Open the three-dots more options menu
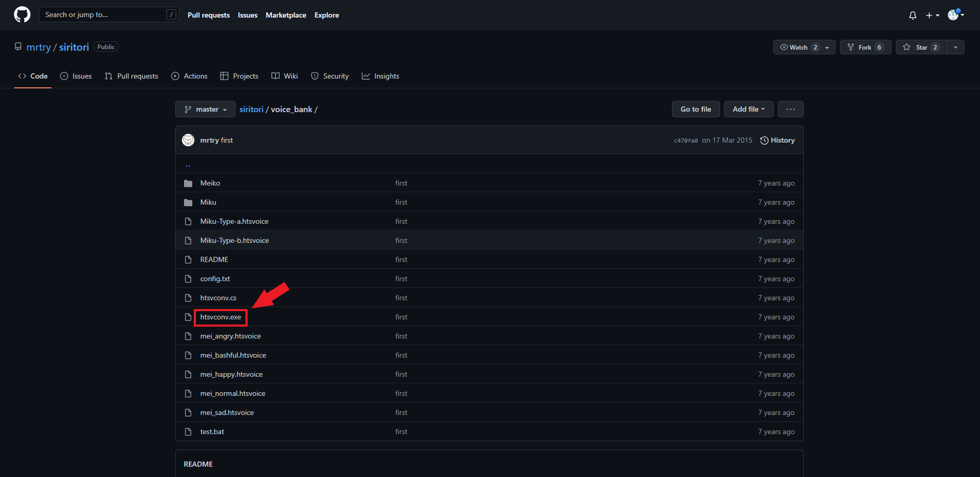 790,109
